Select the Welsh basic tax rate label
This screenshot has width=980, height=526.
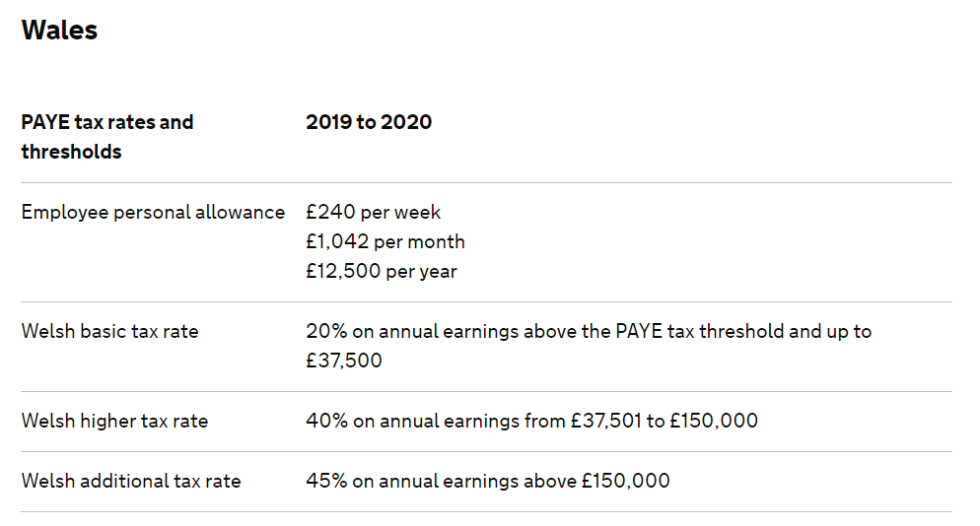[110, 331]
